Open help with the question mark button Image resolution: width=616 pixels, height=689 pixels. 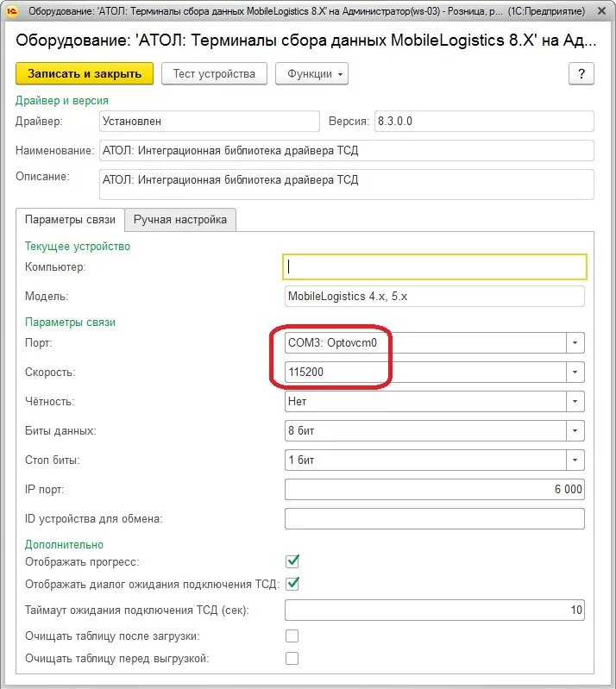click(581, 73)
